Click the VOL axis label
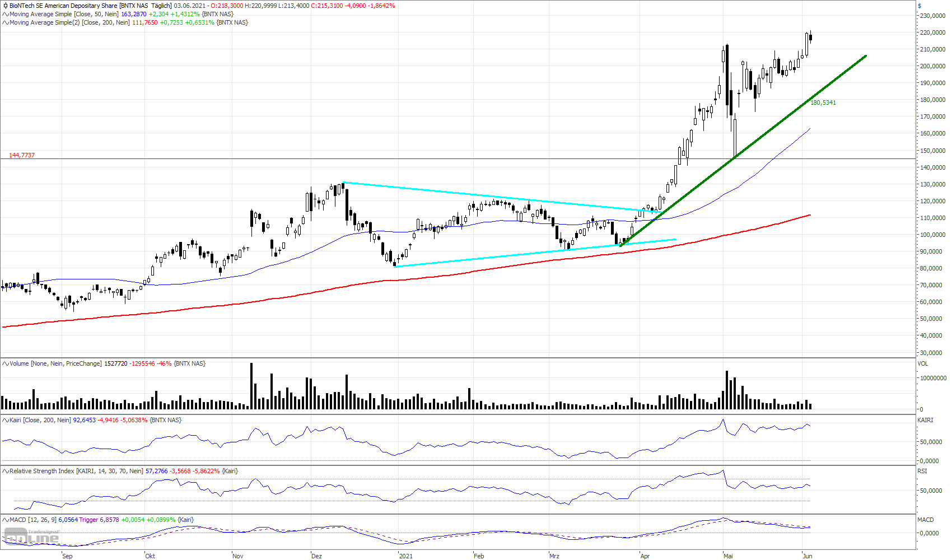The image size is (952, 560). pyautogui.click(x=923, y=363)
